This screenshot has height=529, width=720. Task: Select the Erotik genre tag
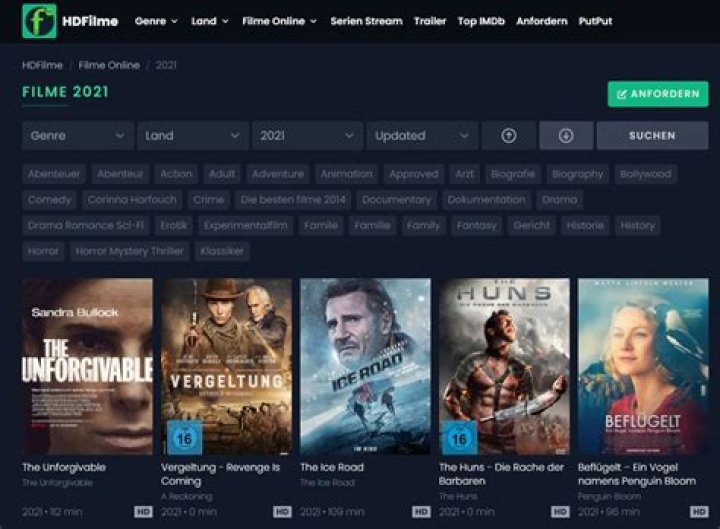coord(174,225)
